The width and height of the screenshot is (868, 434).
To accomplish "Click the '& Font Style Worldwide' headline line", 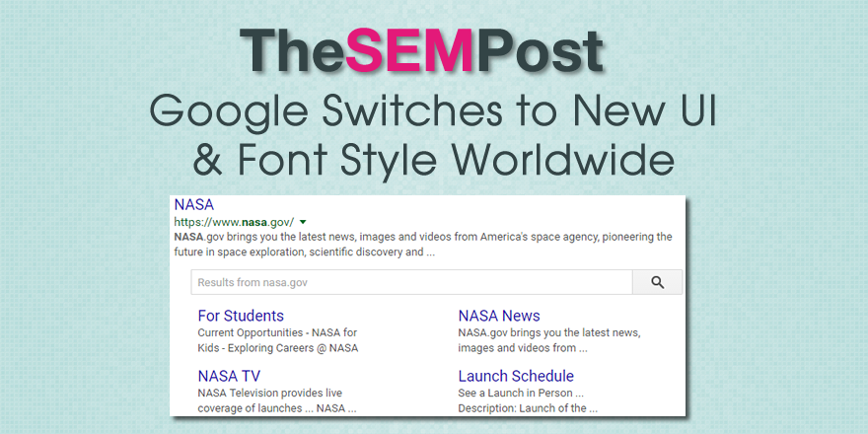I will [433, 159].
